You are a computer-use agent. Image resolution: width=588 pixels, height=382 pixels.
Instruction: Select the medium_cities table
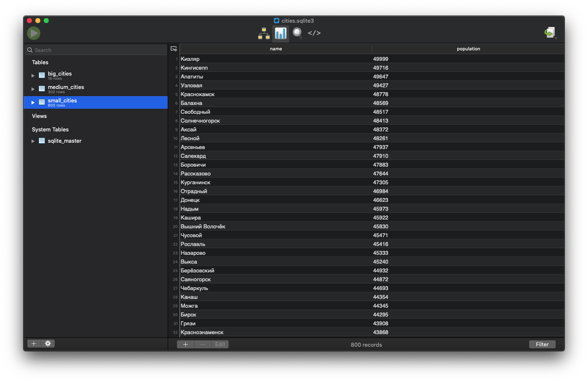click(96, 89)
